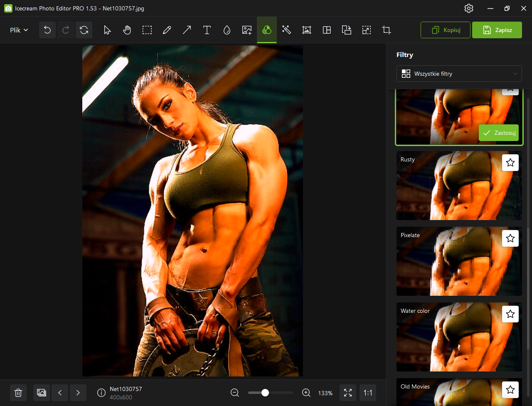Pick the pencil draw tool
Image resolution: width=532 pixels, height=406 pixels.
[x=167, y=30]
